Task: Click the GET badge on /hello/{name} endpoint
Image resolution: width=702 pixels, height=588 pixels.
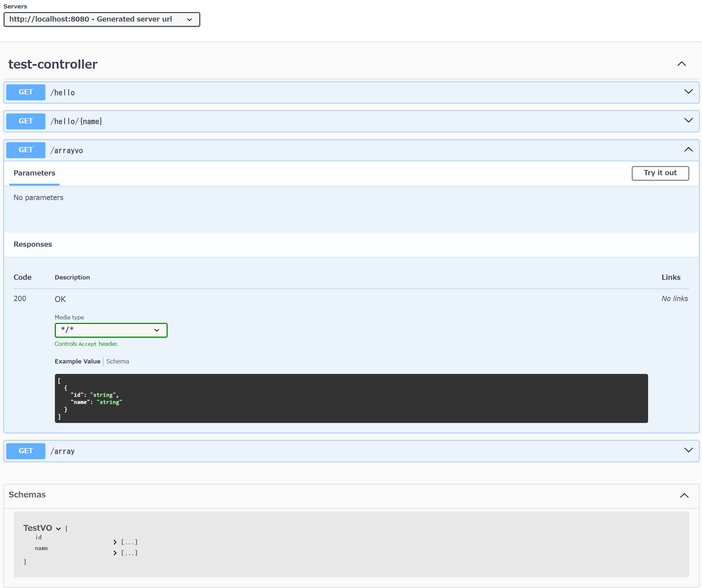Action: pyautogui.click(x=25, y=121)
